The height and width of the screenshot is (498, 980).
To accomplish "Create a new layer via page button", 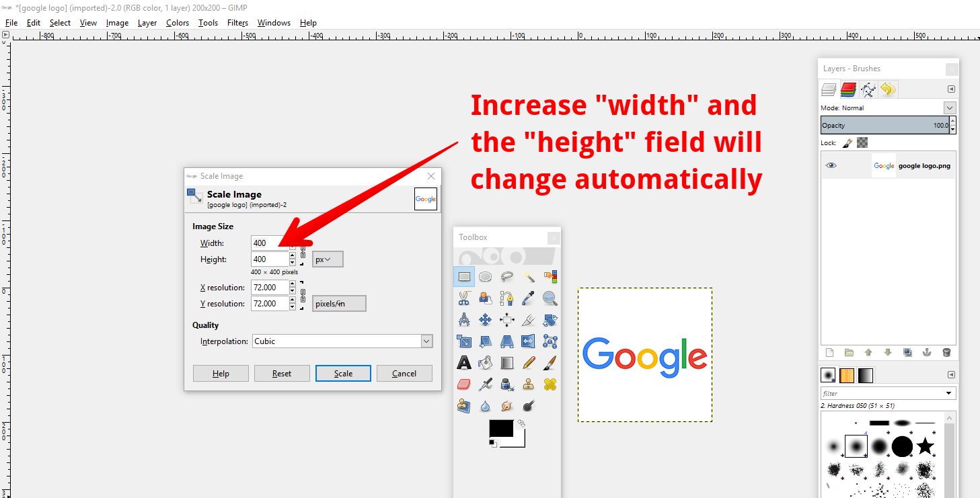I will click(x=829, y=352).
